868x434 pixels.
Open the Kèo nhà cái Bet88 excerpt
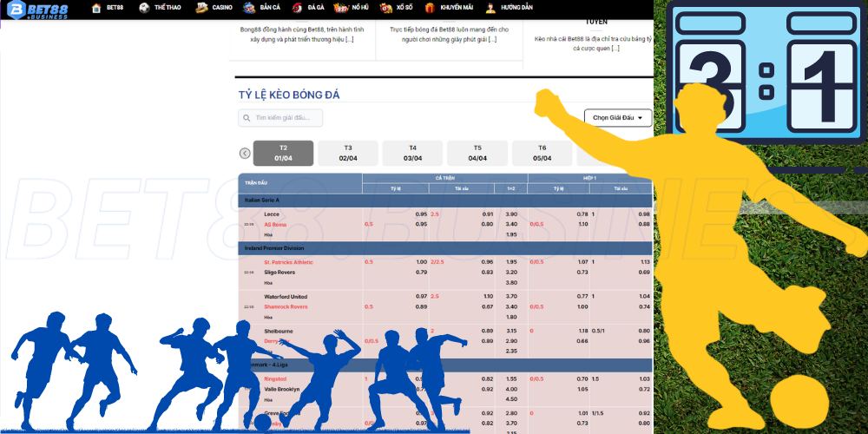point(594,43)
